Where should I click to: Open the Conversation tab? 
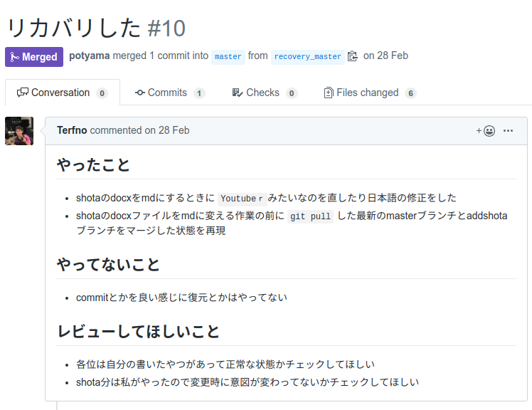point(63,93)
